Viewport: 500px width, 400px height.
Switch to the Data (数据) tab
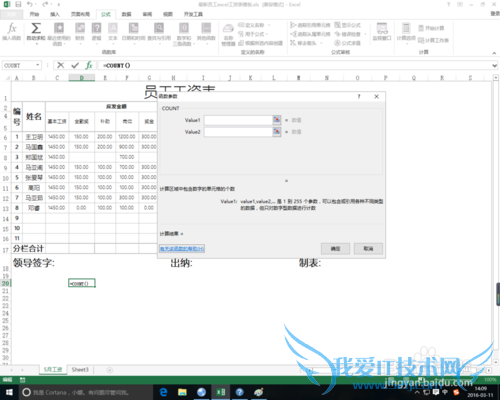[x=126, y=14]
